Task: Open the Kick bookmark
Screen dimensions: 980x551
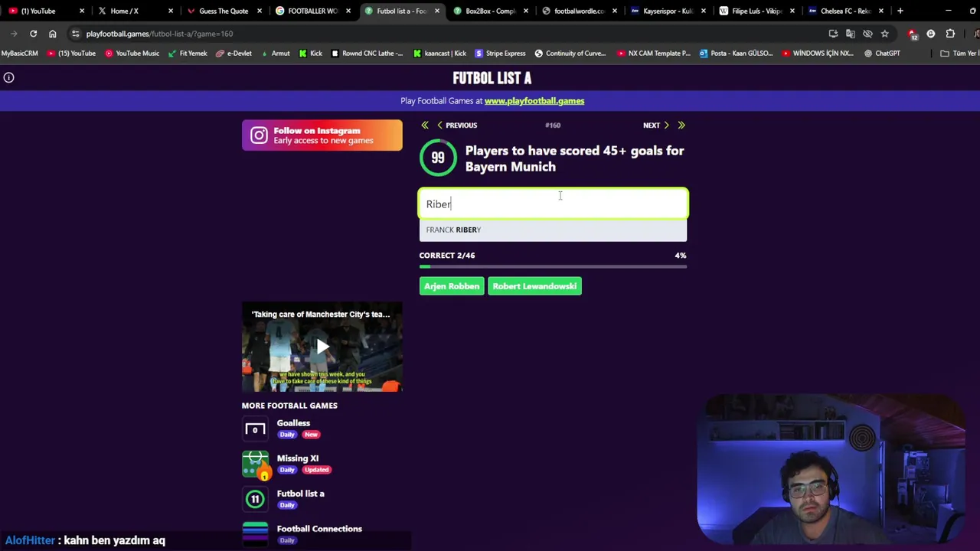Action: (x=311, y=54)
